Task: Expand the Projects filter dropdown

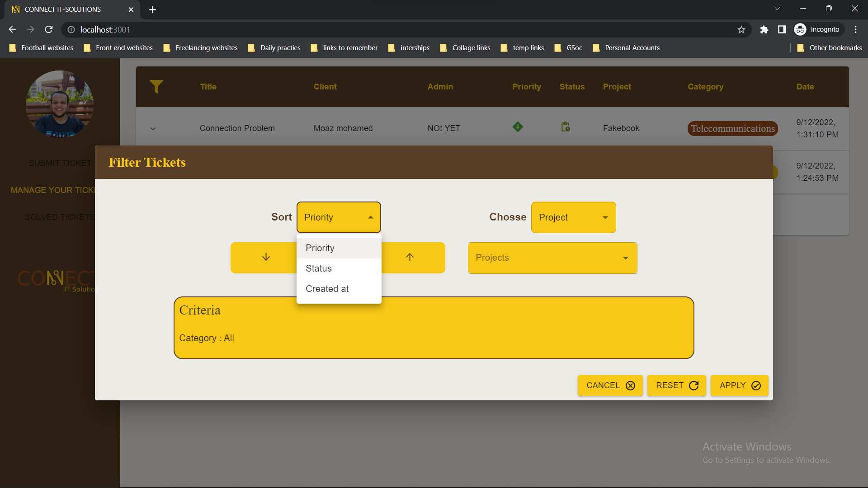Action: [x=552, y=258]
